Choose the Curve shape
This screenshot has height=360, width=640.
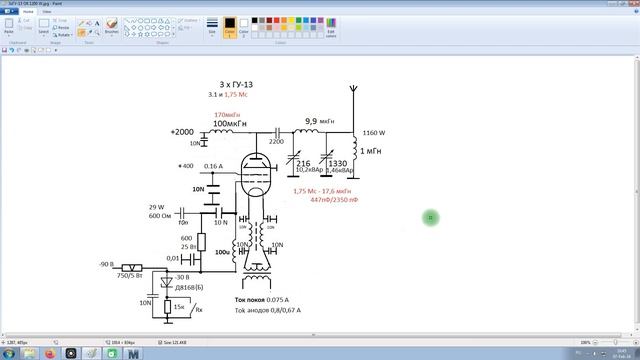[x=133, y=21]
